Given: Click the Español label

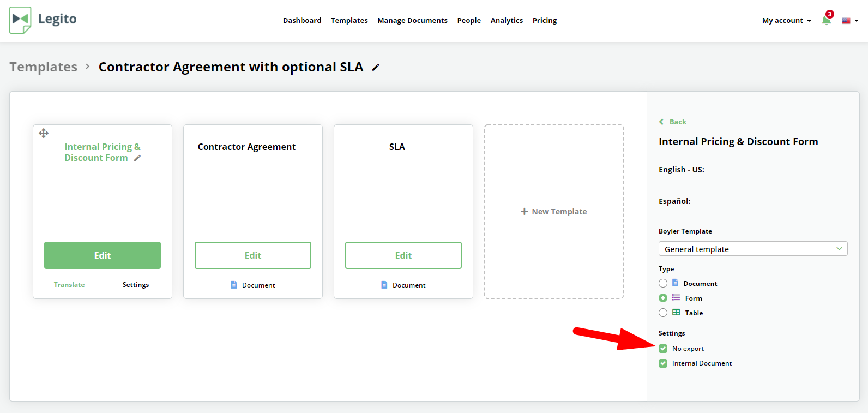Looking at the screenshot, I should pos(674,201).
